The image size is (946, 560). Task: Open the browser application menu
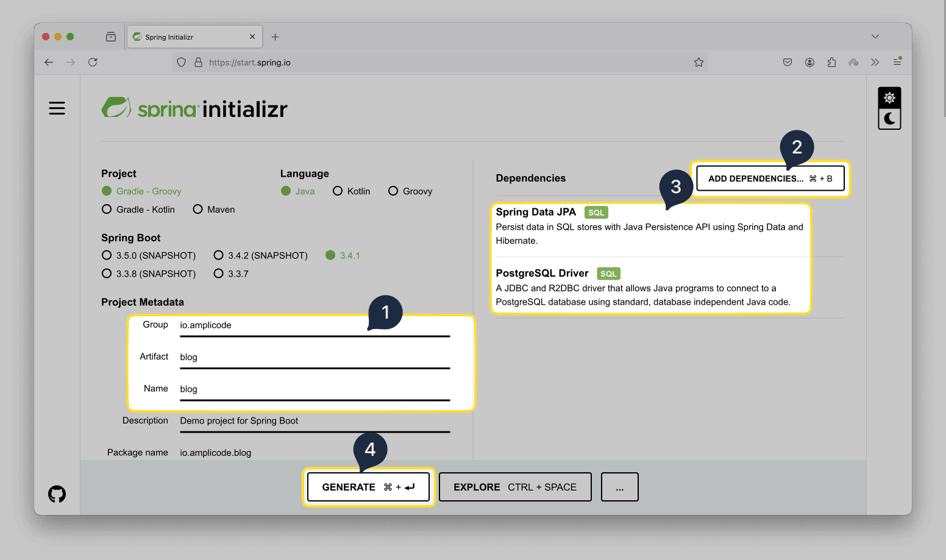pyautogui.click(x=897, y=62)
